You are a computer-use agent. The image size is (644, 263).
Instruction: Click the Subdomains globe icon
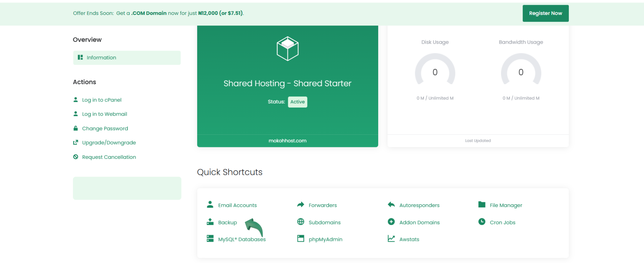click(300, 222)
